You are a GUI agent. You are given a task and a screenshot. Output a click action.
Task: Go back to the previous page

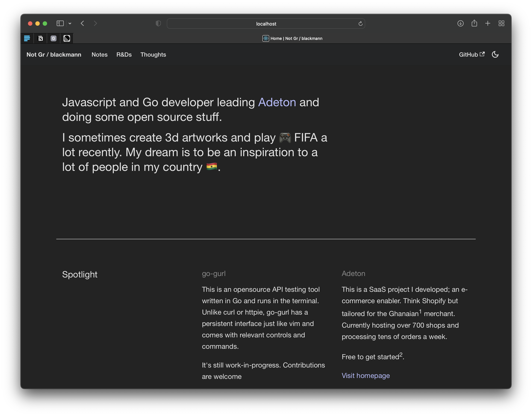pyautogui.click(x=82, y=23)
